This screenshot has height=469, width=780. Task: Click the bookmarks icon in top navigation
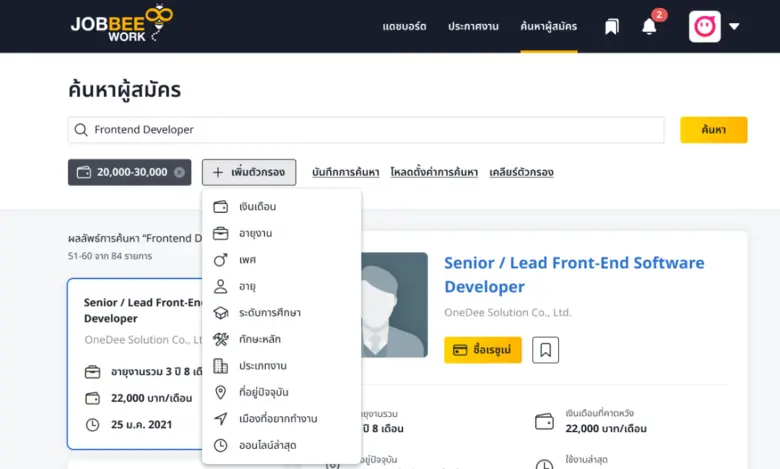point(612,27)
